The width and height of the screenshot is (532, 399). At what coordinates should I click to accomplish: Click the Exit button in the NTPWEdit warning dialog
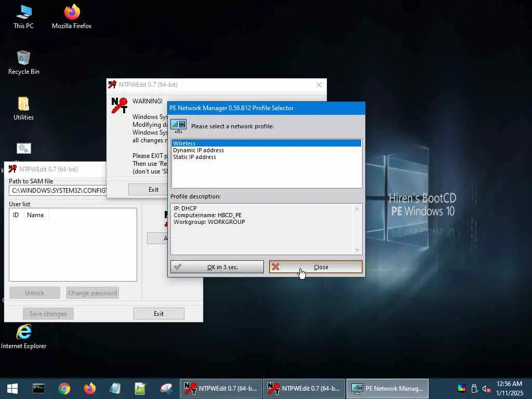[148, 189]
